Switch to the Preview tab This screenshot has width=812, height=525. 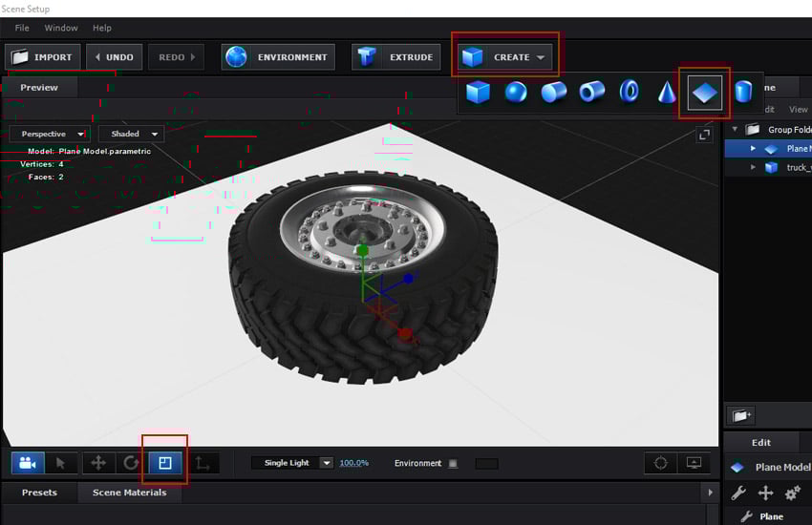tap(39, 88)
